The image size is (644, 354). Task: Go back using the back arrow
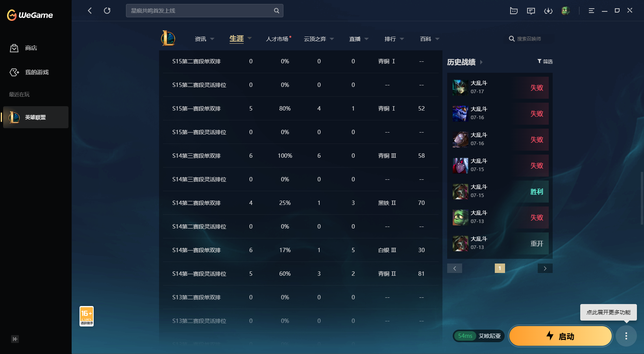coord(90,11)
